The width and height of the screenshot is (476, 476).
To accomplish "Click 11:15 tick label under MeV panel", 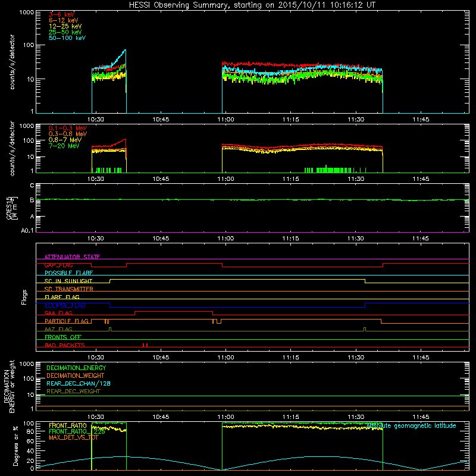I will (291, 179).
